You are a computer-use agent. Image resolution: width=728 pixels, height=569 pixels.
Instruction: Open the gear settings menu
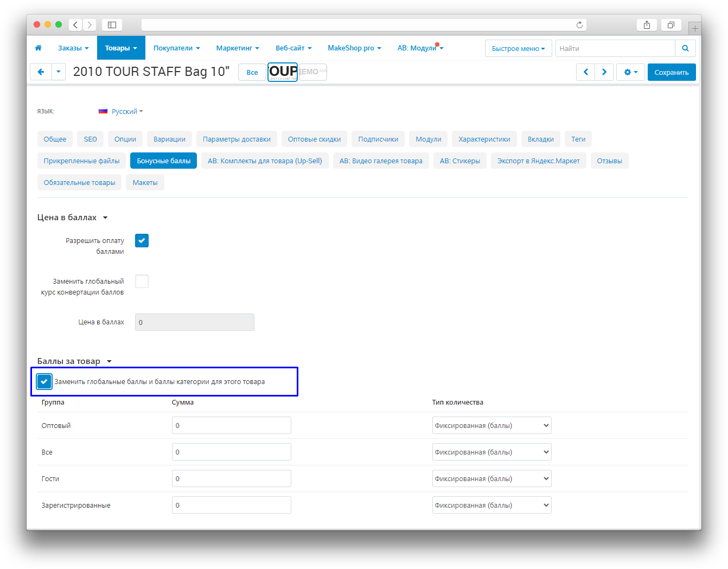click(x=630, y=72)
